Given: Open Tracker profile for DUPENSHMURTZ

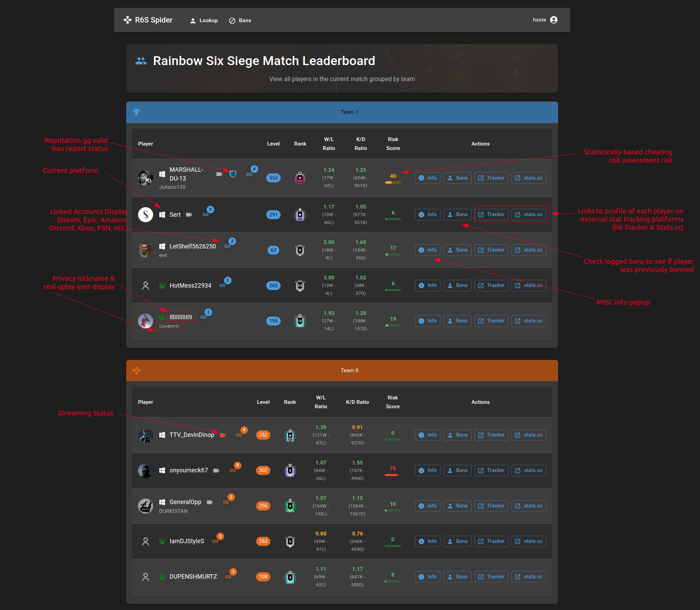Looking at the screenshot, I should (x=491, y=577).
